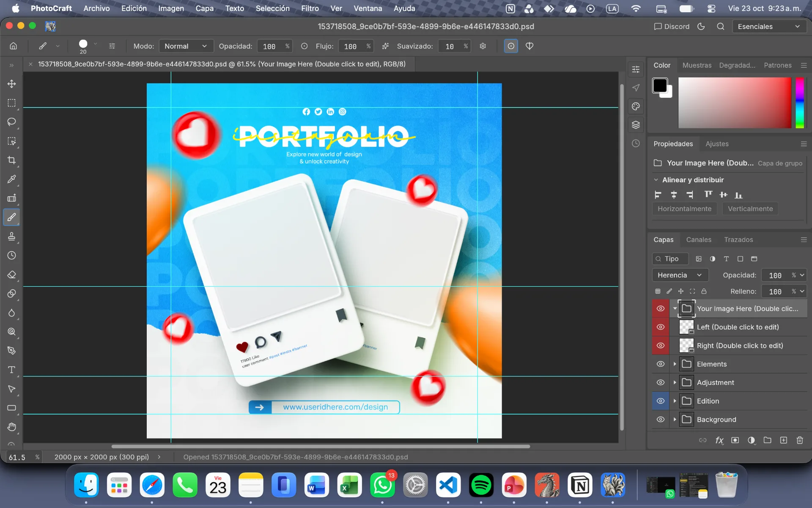Select the Move tool

click(x=12, y=84)
